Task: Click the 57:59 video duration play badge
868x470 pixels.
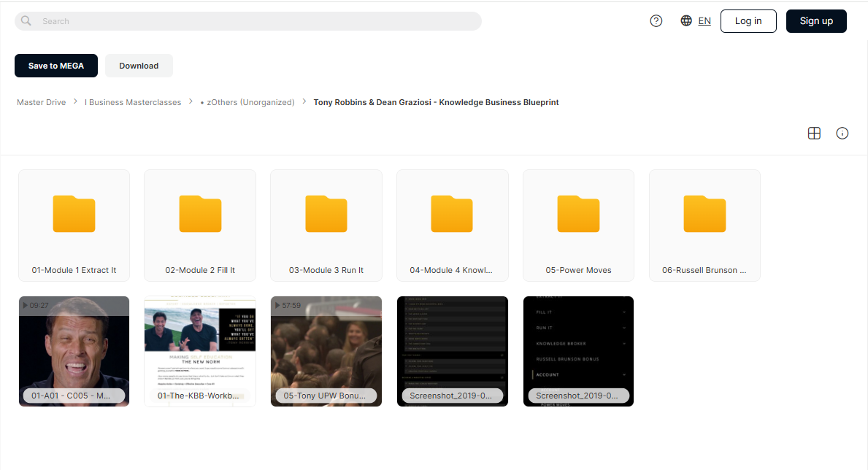Action: [x=288, y=306]
